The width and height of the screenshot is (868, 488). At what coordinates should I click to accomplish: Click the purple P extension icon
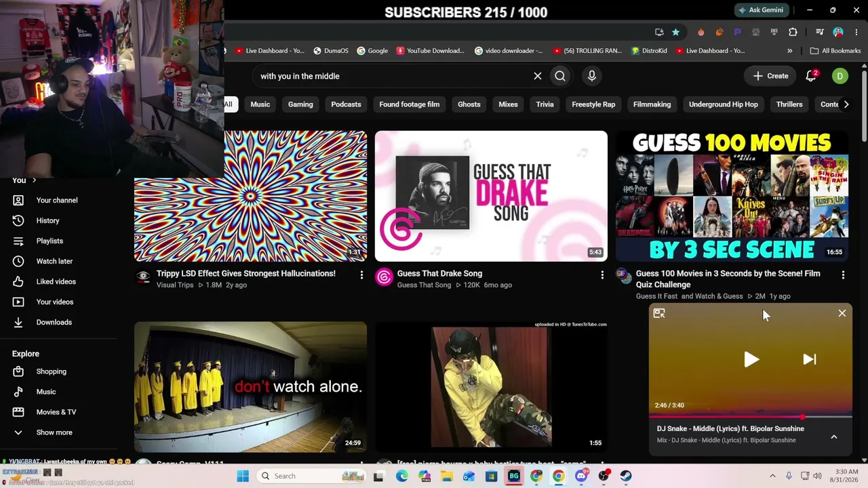pos(738,32)
